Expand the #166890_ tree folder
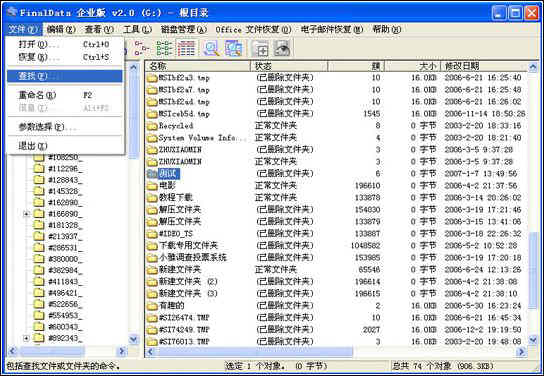Viewport: 544px width, 376px height. (x=26, y=214)
